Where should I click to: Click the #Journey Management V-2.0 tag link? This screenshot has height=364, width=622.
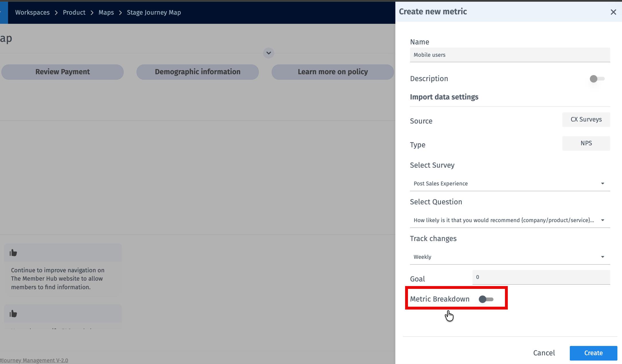pos(34,360)
